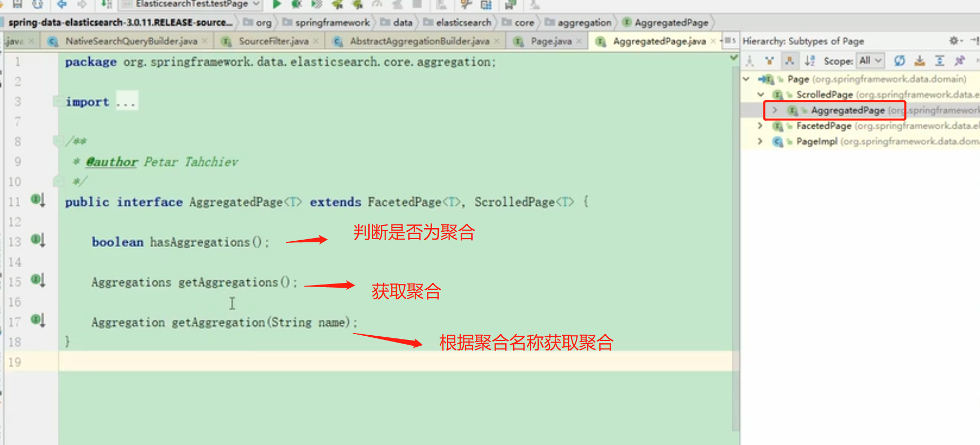Run ElasticsearchTest.testPage with the green play icon

coord(276,5)
